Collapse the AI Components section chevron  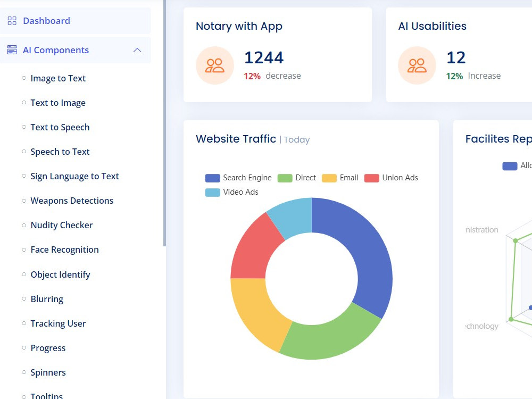[137, 50]
